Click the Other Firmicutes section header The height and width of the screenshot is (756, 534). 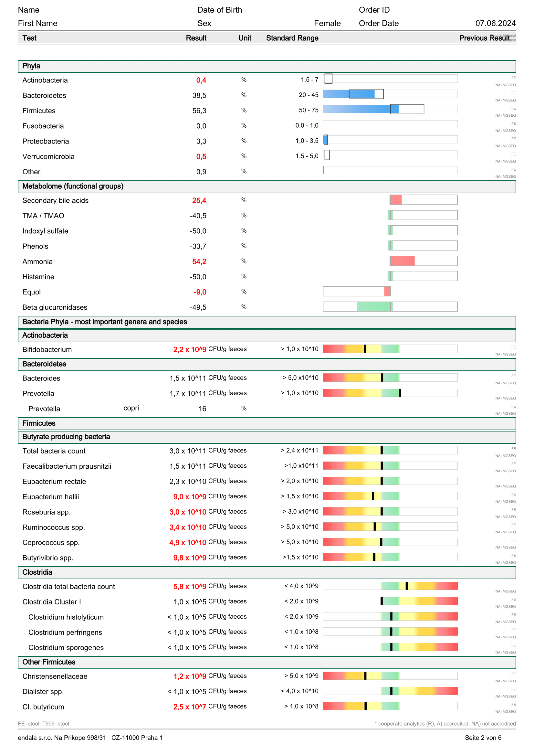49,662
